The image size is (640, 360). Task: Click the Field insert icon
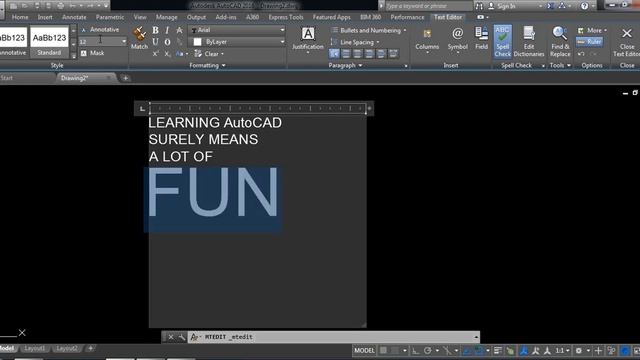[x=482, y=38]
